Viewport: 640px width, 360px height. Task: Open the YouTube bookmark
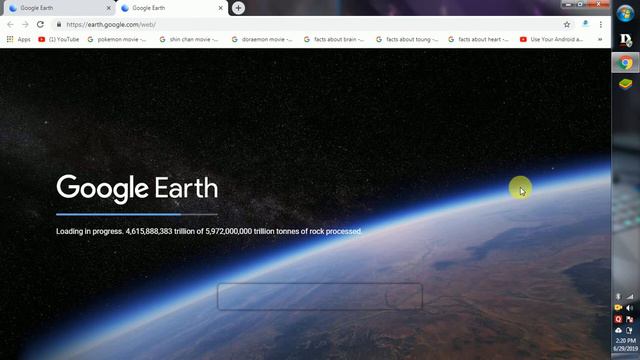pos(59,39)
